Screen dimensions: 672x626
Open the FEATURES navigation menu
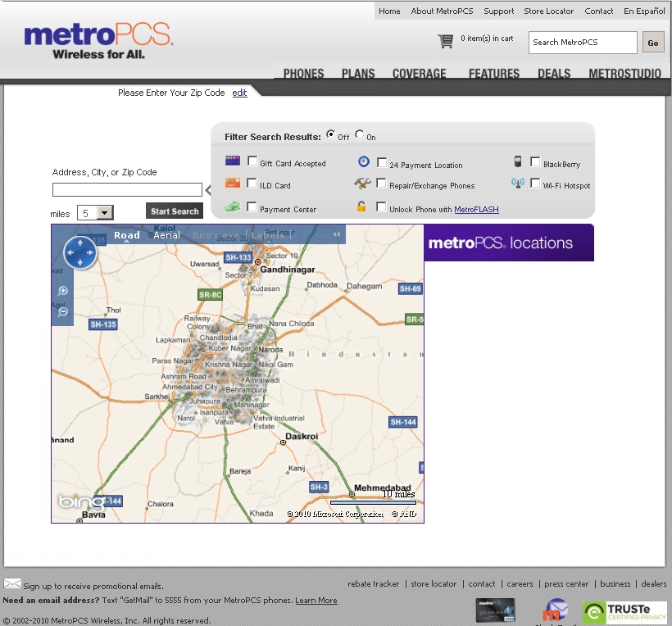(494, 73)
